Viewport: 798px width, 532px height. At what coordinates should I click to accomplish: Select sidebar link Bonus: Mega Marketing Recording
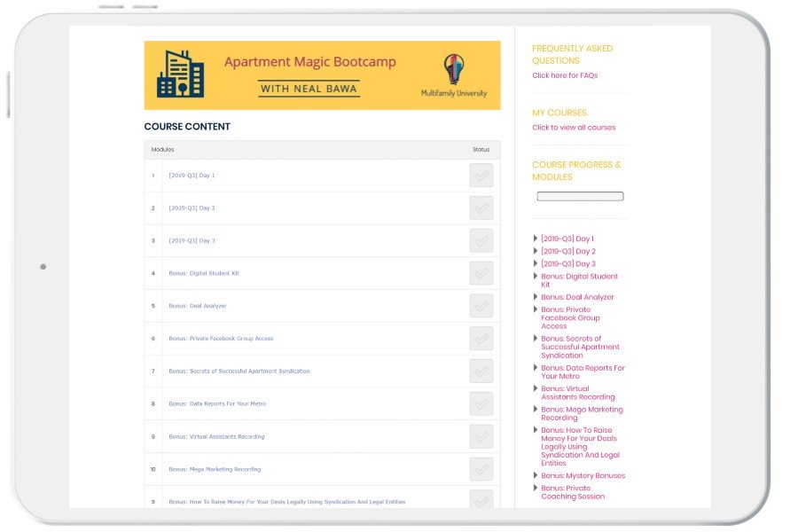tap(582, 413)
